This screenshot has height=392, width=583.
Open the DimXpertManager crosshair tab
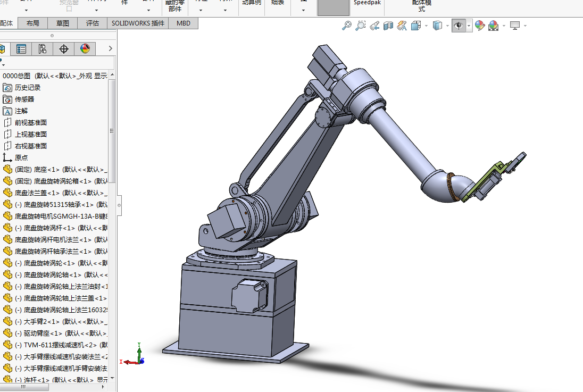(x=64, y=49)
